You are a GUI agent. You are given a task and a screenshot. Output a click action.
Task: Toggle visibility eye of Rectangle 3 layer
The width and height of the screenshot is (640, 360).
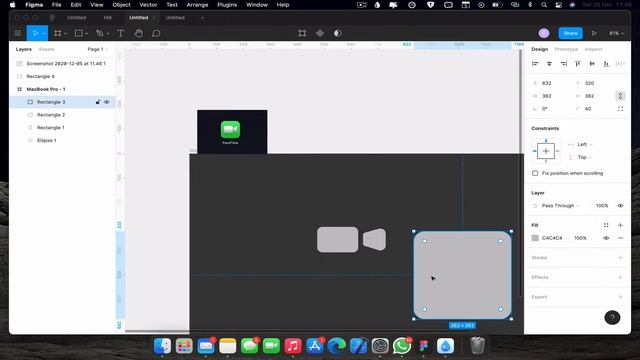pos(107,102)
